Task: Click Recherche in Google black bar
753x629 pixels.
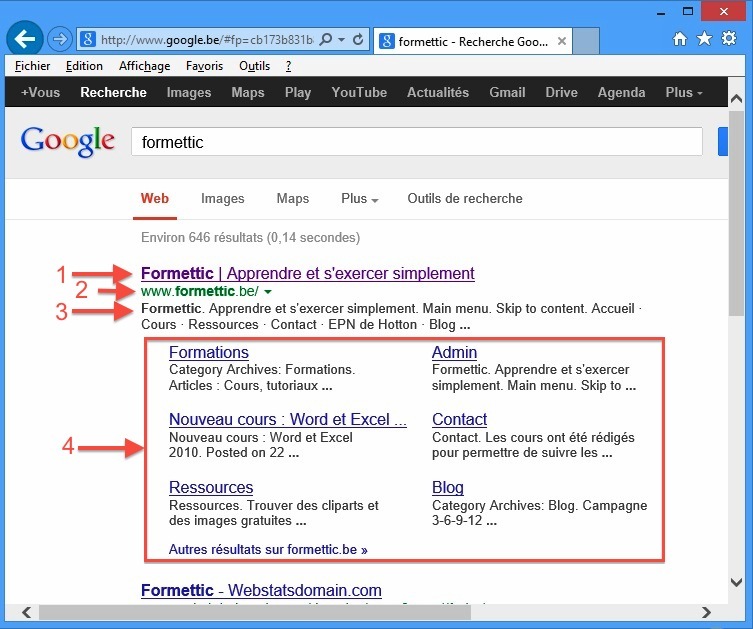Action: click(x=113, y=92)
